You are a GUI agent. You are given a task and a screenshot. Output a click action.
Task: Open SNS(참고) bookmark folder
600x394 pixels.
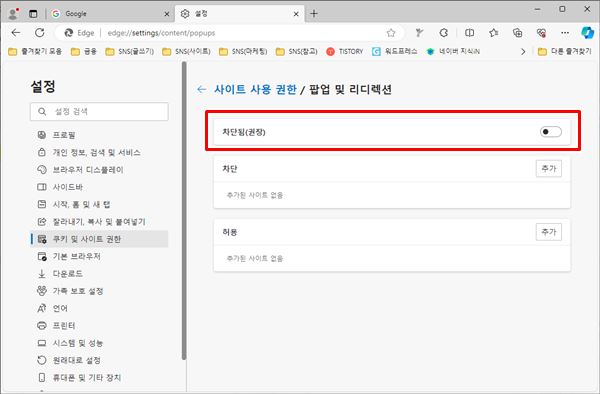point(297,51)
